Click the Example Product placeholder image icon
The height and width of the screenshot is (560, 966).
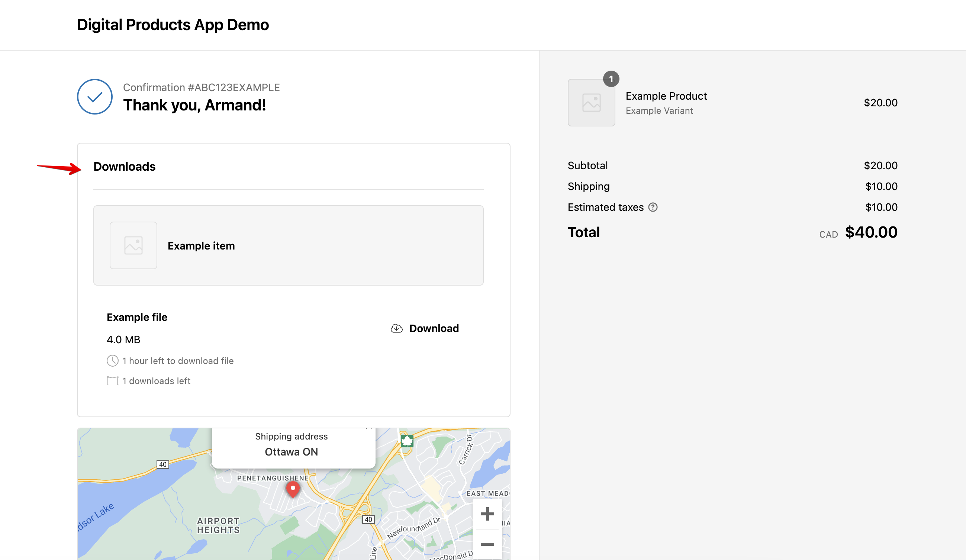591,102
